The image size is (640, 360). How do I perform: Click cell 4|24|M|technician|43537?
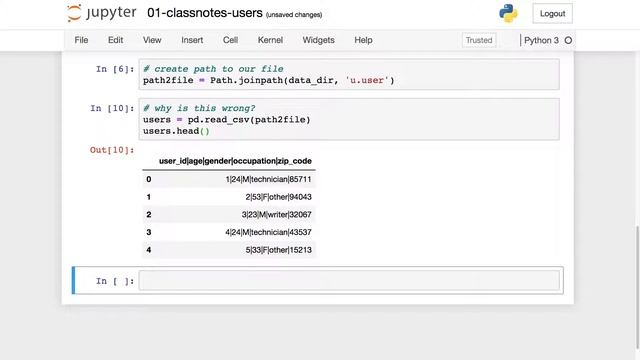click(268, 232)
